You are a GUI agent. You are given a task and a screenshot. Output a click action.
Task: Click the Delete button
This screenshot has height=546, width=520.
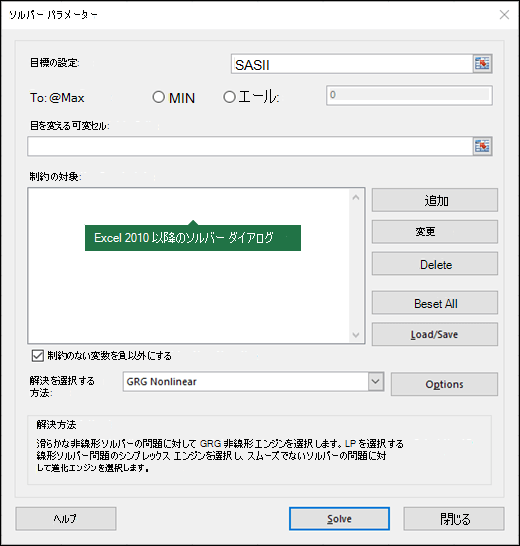pos(435,264)
